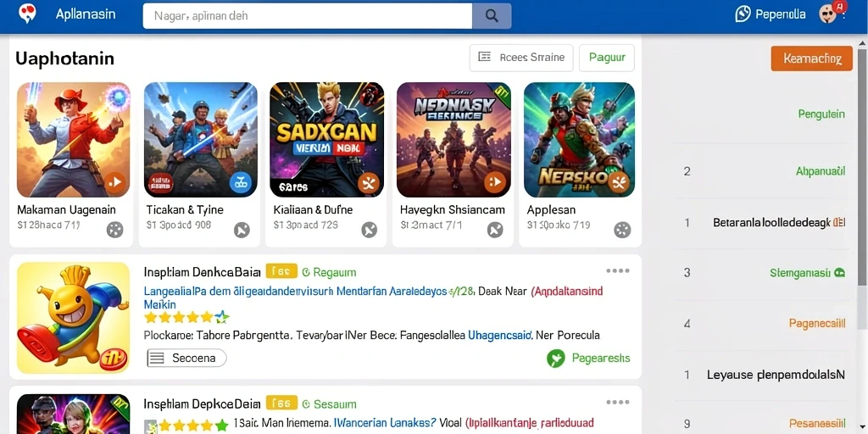Open more options for Insphlam DenkceBaia
The image size is (868, 434).
point(618,270)
